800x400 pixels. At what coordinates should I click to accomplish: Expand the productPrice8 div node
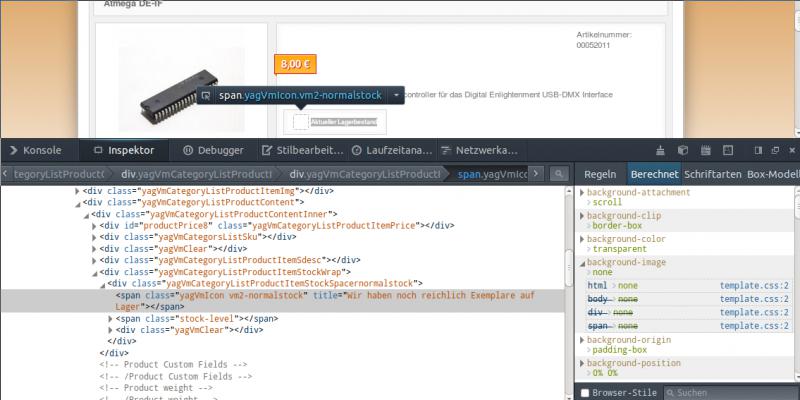(95, 226)
